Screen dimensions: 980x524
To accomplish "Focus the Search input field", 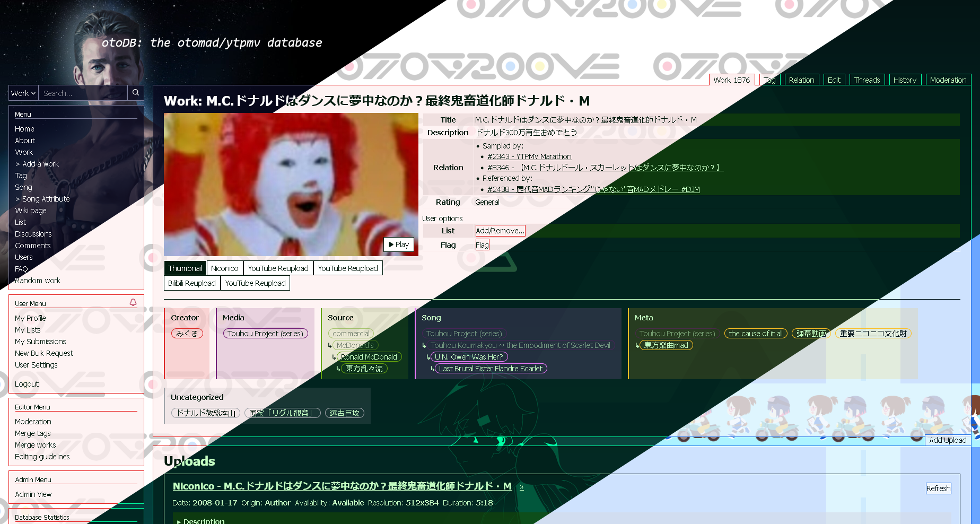I will pyautogui.click(x=83, y=93).
